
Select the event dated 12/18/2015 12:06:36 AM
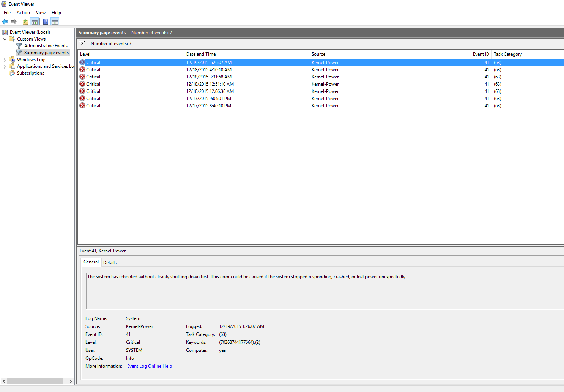tap(321, 91)
